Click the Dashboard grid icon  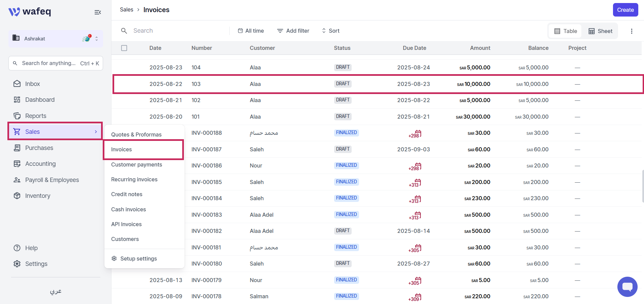[17, 100]
